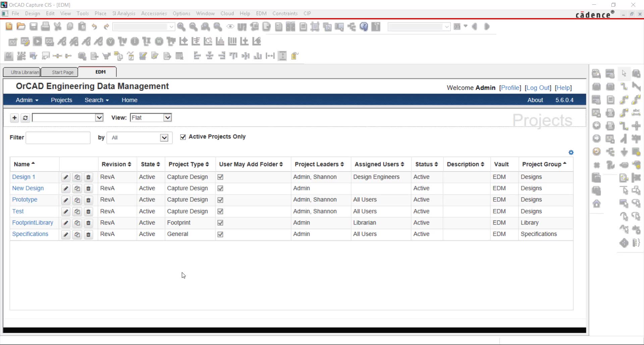644x345 pixels.
Task: Open a new document with the New icon
Action: [9, 26]
